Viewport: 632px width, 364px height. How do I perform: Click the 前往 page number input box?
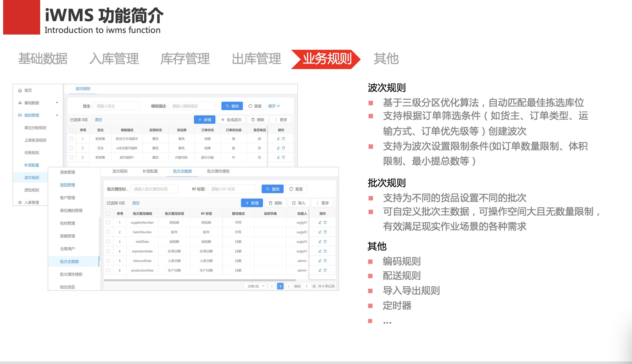tap(307, 286)
